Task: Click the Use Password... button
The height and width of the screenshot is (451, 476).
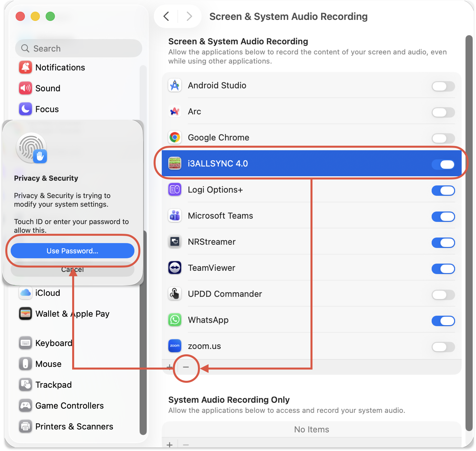Action: tap(72, 251)
